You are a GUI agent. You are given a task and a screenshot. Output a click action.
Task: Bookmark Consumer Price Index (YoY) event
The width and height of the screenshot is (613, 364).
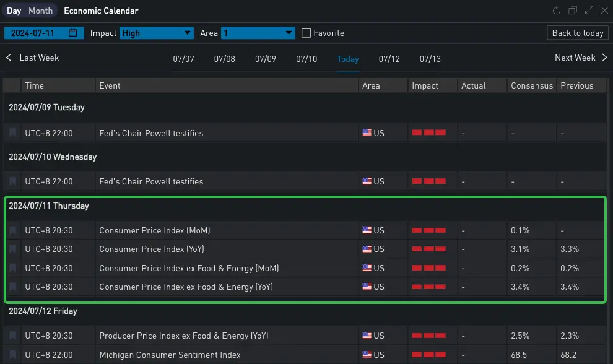[x=12, y=249]
